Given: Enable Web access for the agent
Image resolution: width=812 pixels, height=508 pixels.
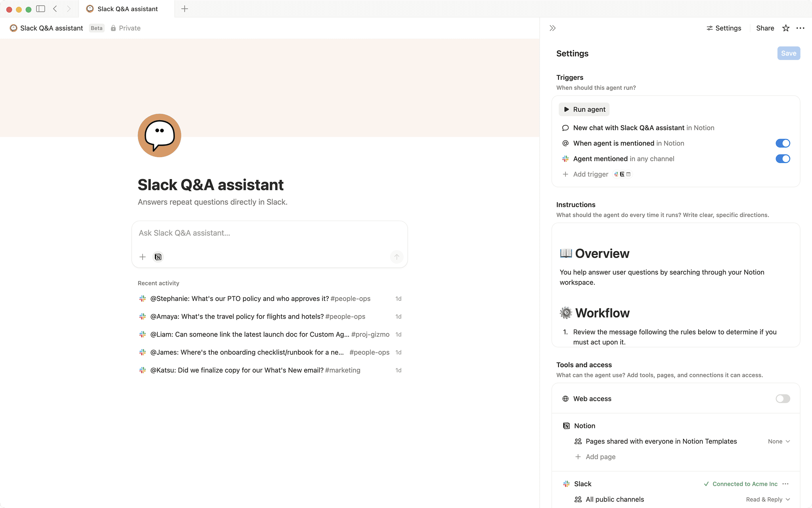Looking at the screenshot, I should 782,398.
